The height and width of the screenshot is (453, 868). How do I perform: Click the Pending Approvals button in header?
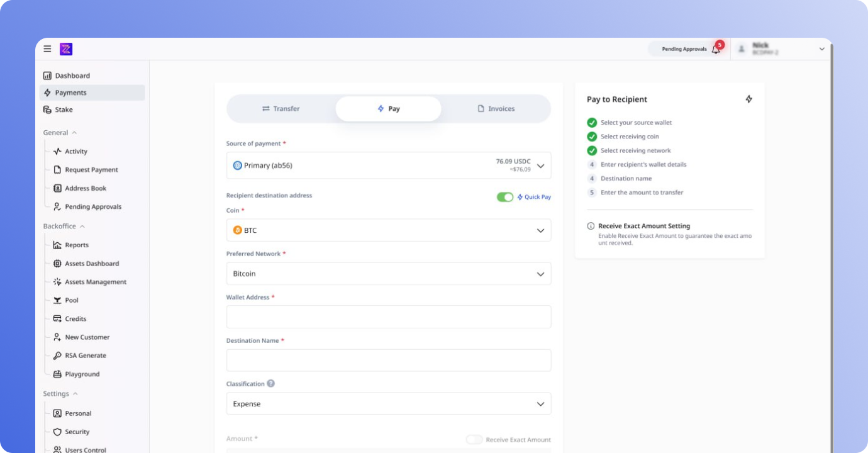click(684, 49)
